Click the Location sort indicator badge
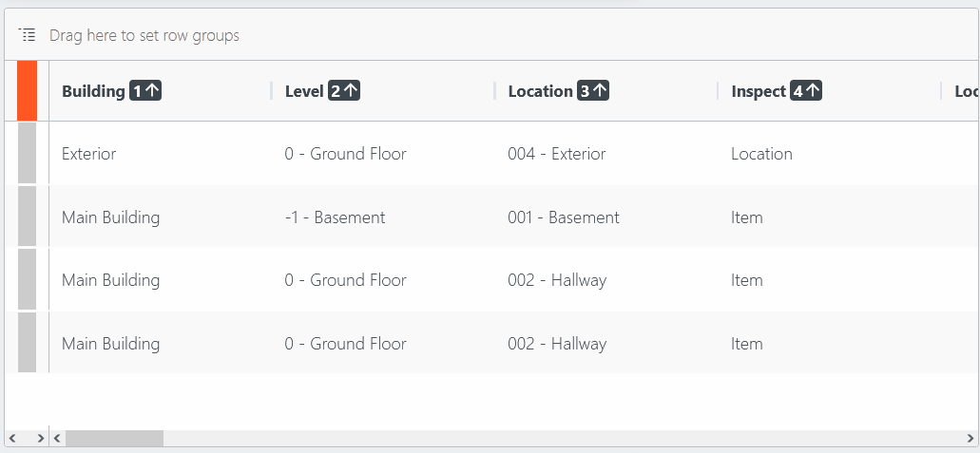980x453 pixels. click(x=593, y=91)
